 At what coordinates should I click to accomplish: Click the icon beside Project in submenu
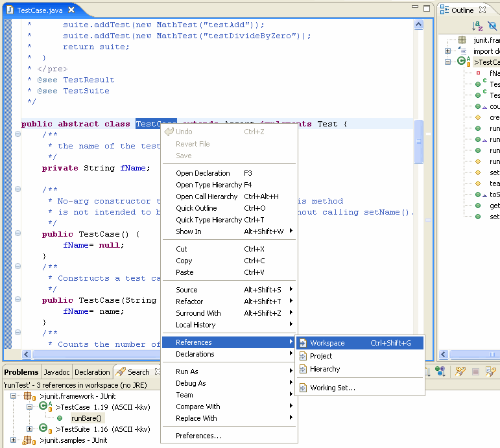click(303, 356)
